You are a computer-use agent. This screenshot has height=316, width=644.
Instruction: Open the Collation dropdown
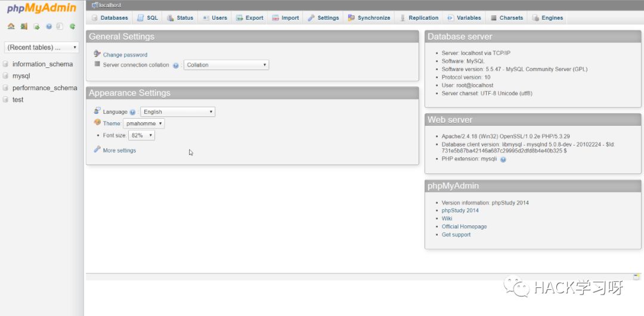pyautogui.click(x=227, y=65)
